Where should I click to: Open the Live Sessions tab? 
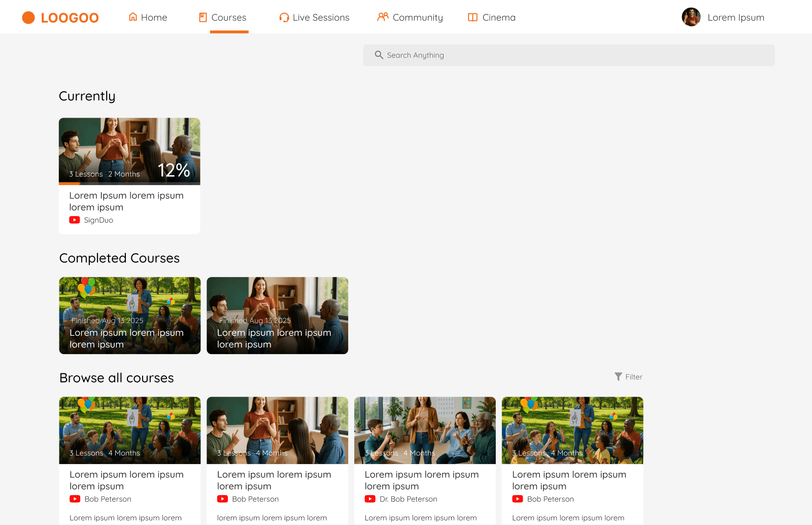tap(314, 17)
